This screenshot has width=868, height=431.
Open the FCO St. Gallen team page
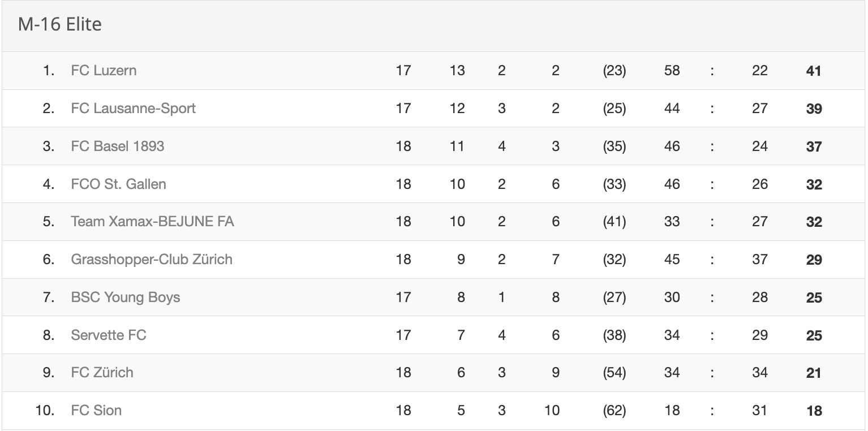point(118,184)
